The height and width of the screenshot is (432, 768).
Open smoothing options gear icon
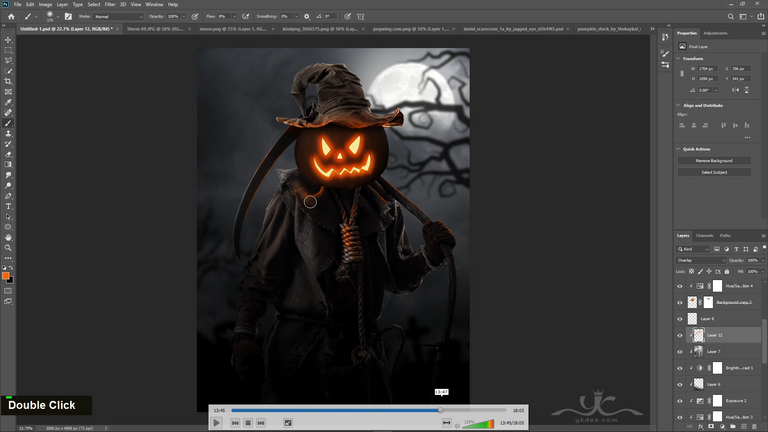pyautogui.click(x=307, y=16)
